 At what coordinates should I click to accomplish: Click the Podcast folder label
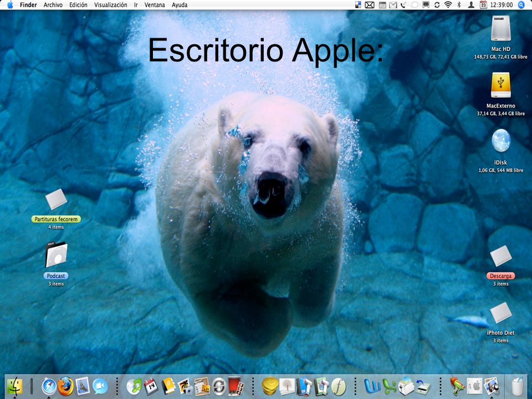point(56,276)
